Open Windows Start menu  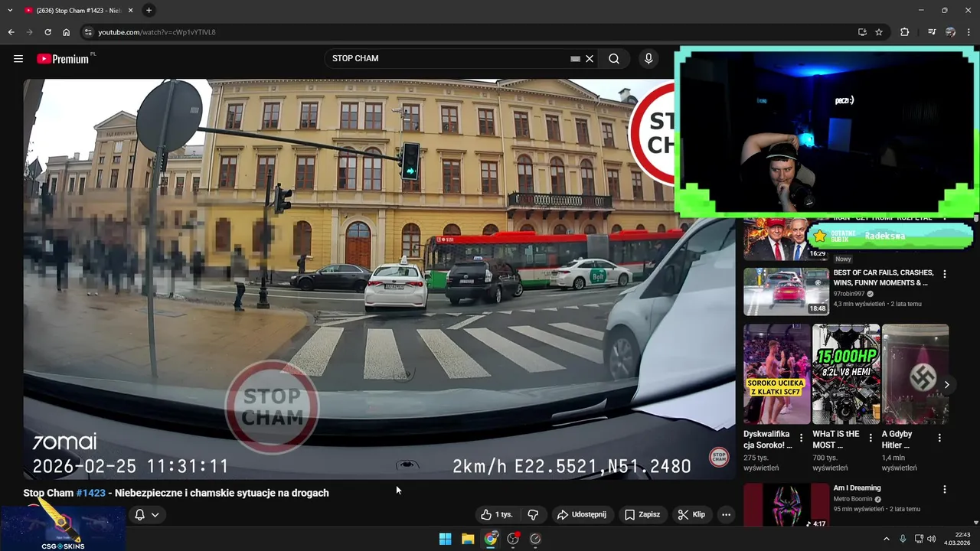coord(445,539)
